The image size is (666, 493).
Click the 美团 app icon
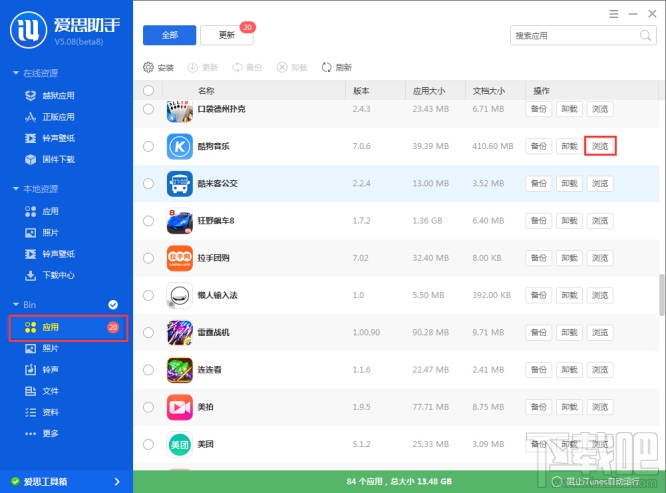180,445
